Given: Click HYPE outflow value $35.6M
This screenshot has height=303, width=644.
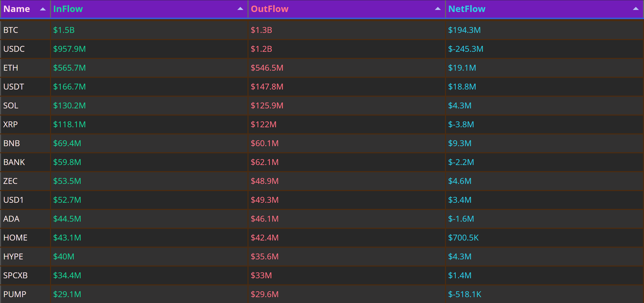Looking at the screenshot, I should (x=265, y=257).
